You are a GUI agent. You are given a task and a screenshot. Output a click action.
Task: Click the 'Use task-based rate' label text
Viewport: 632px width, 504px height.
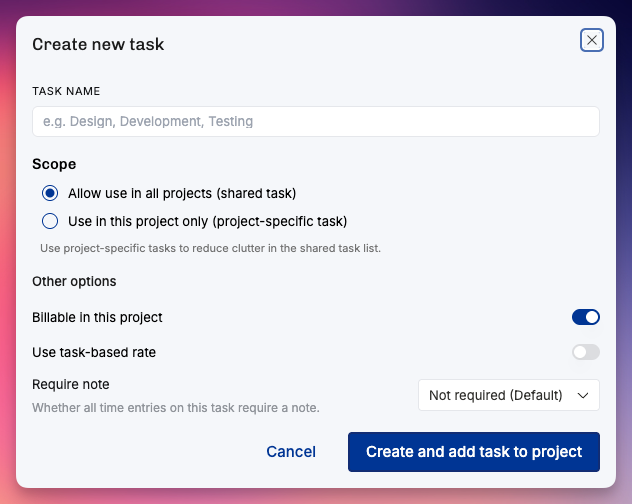(94, 352)
